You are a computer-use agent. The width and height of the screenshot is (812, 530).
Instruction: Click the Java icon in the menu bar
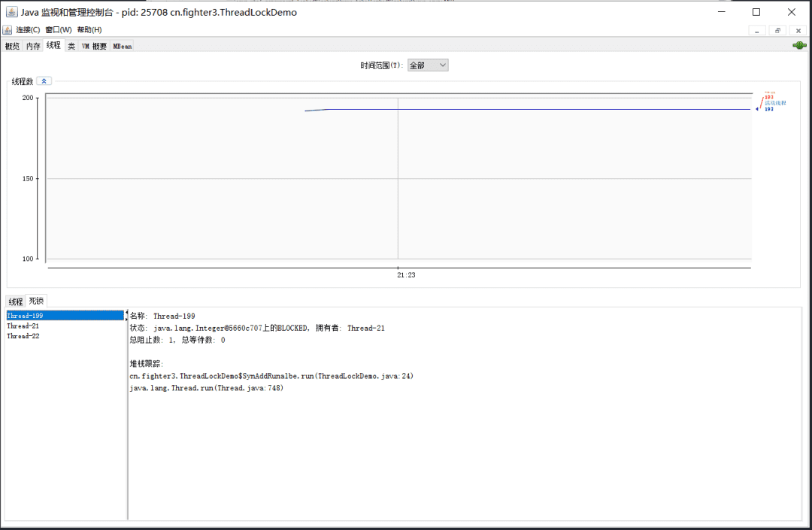click(8, 30)
